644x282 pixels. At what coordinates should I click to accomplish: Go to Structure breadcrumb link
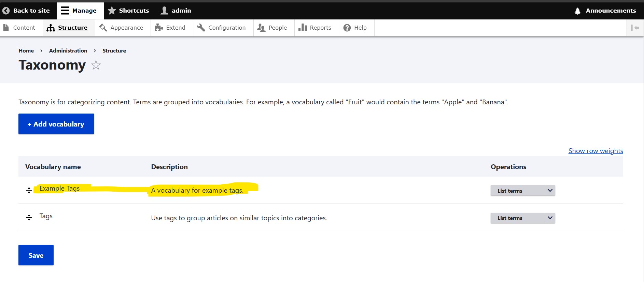(114, 50)
